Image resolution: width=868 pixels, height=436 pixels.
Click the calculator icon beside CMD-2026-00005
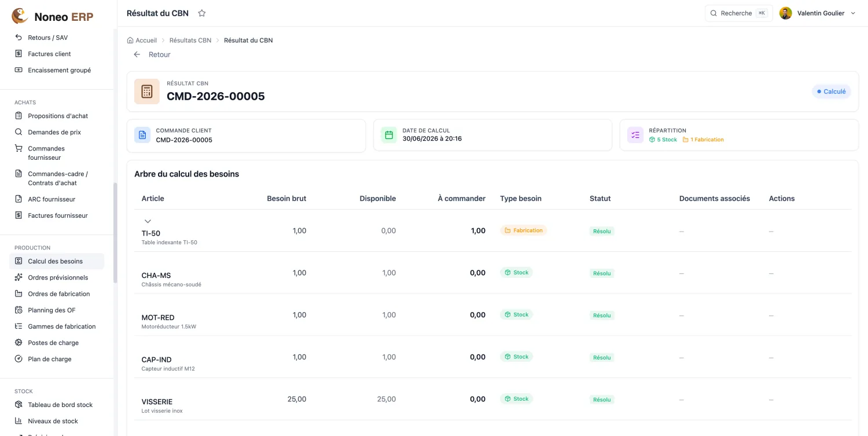147,91
